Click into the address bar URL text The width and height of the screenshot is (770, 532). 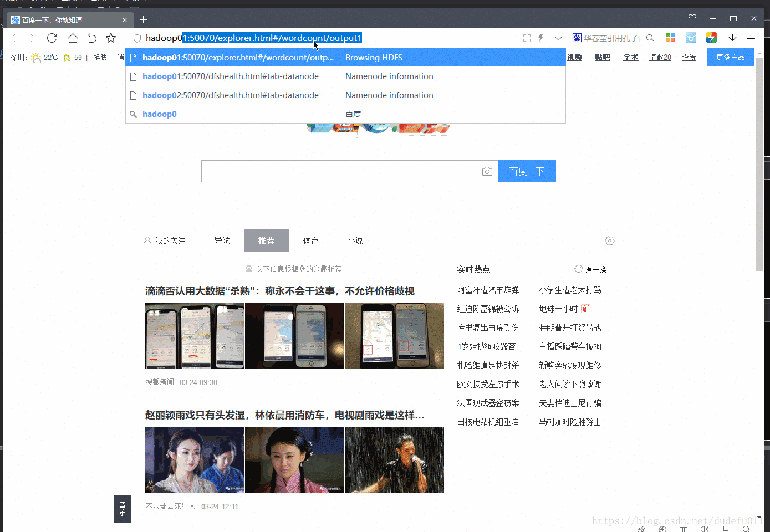coord(253,38)
